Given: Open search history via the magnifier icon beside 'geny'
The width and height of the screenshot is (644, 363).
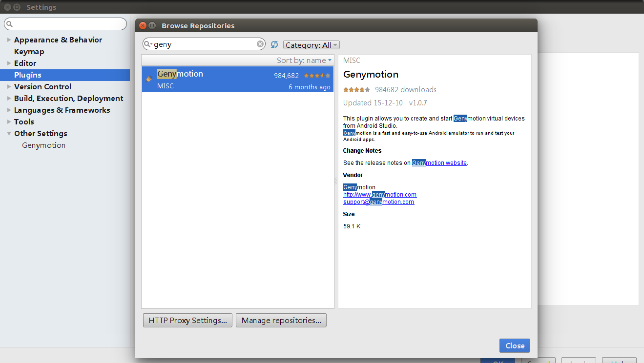Looking at the screenshot, I should (x=148, y=44).
